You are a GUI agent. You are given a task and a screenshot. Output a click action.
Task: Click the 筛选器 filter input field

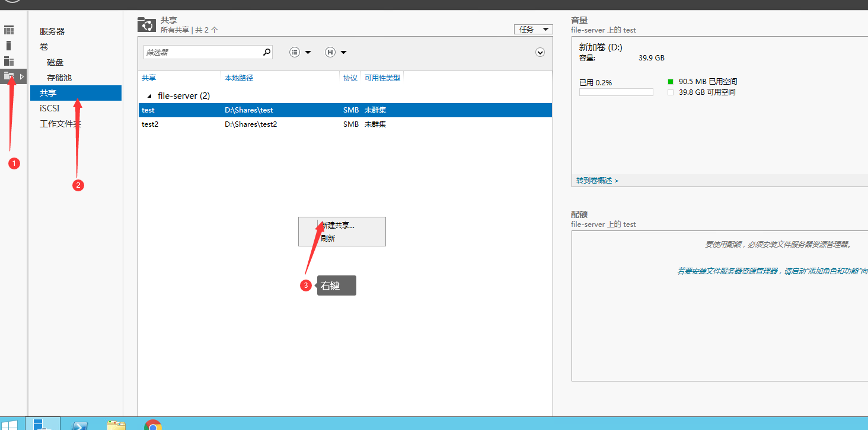click(202, 52)
